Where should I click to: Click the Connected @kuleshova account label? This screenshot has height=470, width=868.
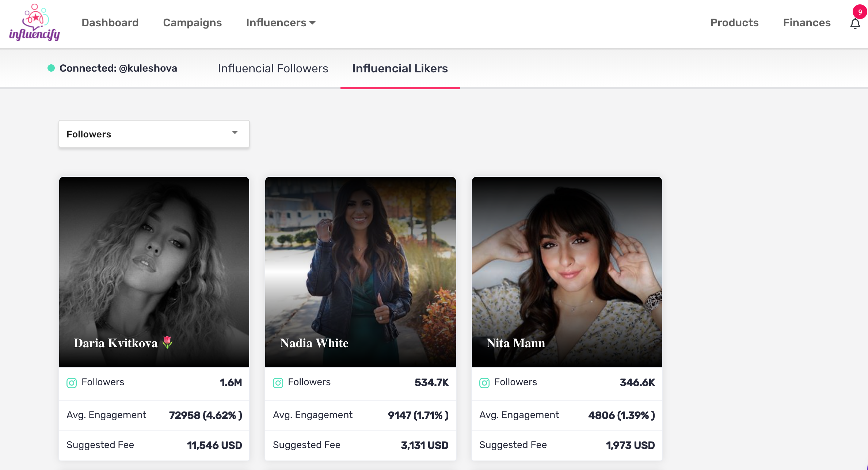click(118, 68)
